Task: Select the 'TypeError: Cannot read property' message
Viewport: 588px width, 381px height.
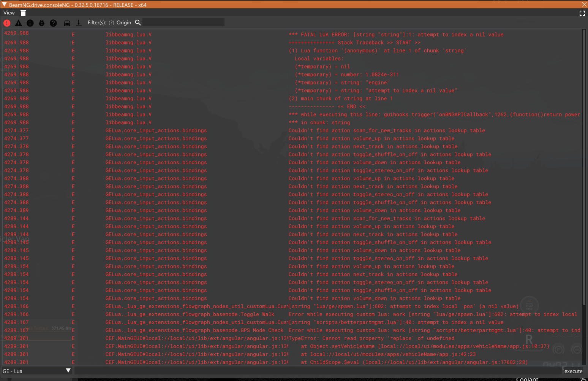Action: pos(371,338)
